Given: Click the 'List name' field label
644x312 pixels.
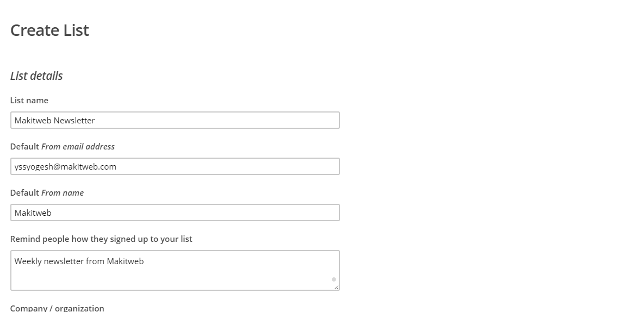Looking at the screenshot, I should point(29,100).
